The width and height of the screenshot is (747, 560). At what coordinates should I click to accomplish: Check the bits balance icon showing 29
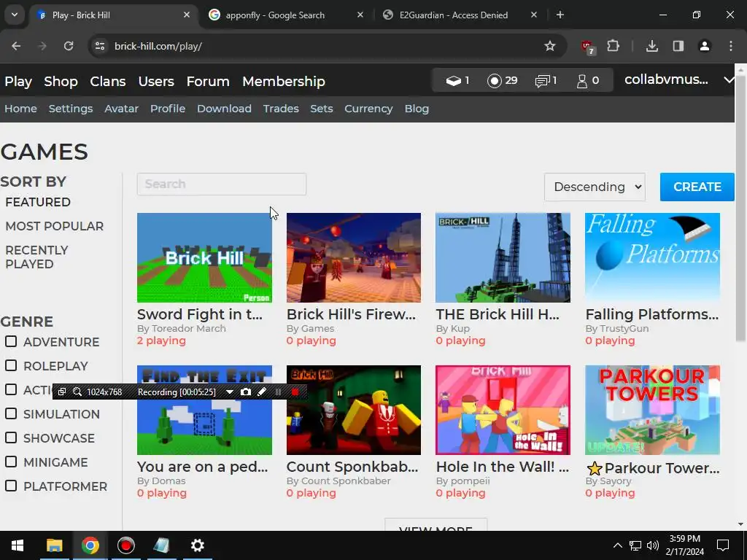pyautogui.click(x=495, y=80)
